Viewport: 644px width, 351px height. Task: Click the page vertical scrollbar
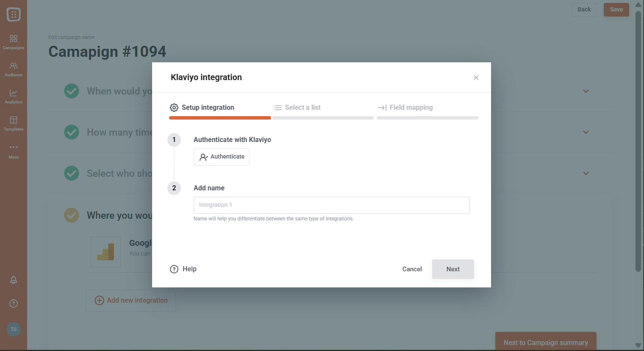pos(638,141)
